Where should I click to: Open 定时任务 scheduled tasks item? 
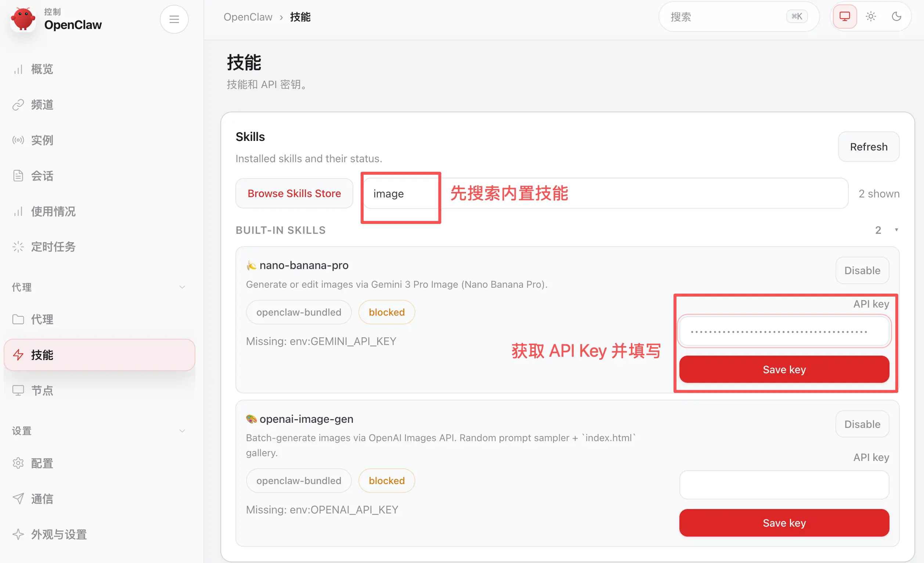(x=53, y=247)
